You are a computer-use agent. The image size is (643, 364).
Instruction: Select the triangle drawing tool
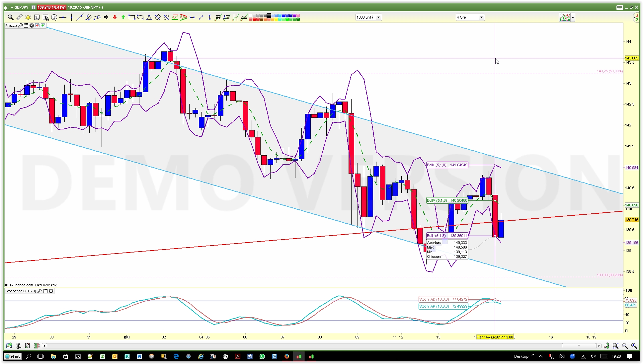click(149, 17)
